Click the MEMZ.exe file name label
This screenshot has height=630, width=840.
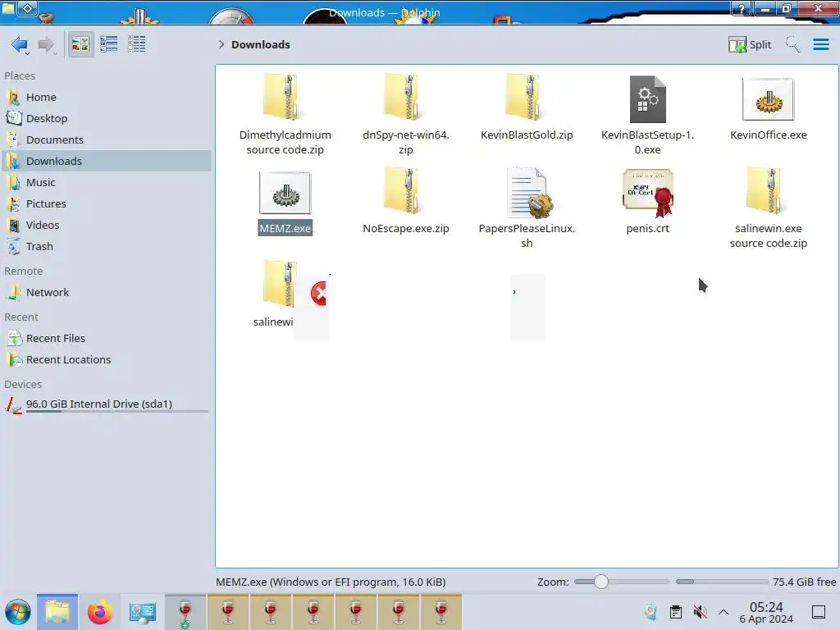tap(285, 228)
